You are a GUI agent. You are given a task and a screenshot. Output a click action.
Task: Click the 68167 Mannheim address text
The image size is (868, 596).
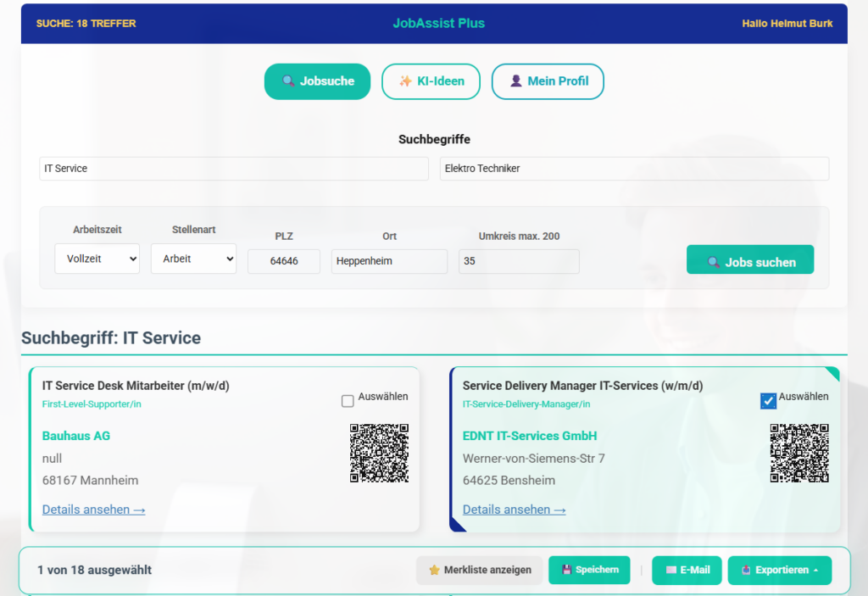[x=90, y=480]
